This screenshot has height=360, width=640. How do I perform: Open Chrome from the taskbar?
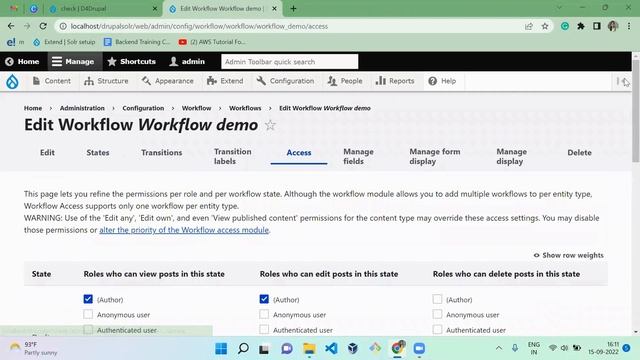[x=397, y=349]
